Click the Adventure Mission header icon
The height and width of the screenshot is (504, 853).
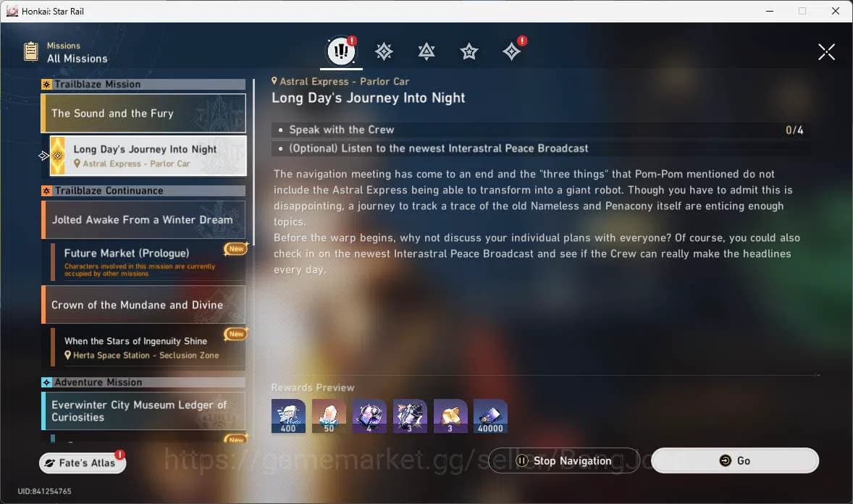(x=46, y=382)
